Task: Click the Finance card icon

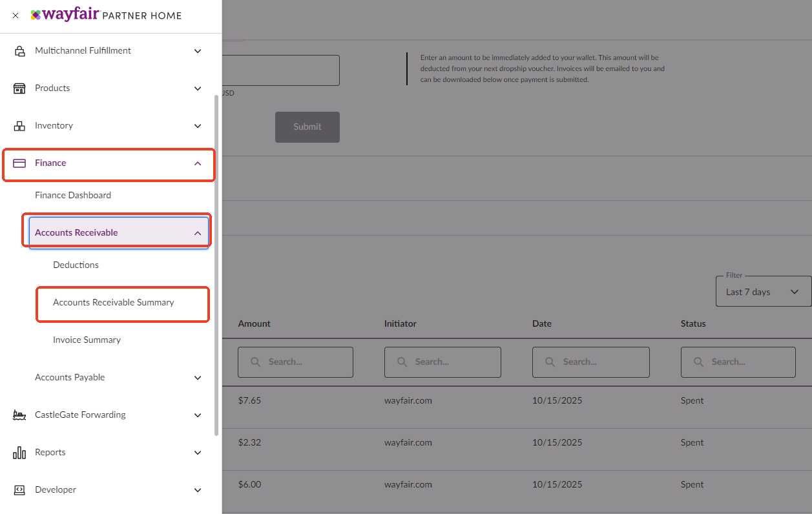Action: (x=19, y=163)
